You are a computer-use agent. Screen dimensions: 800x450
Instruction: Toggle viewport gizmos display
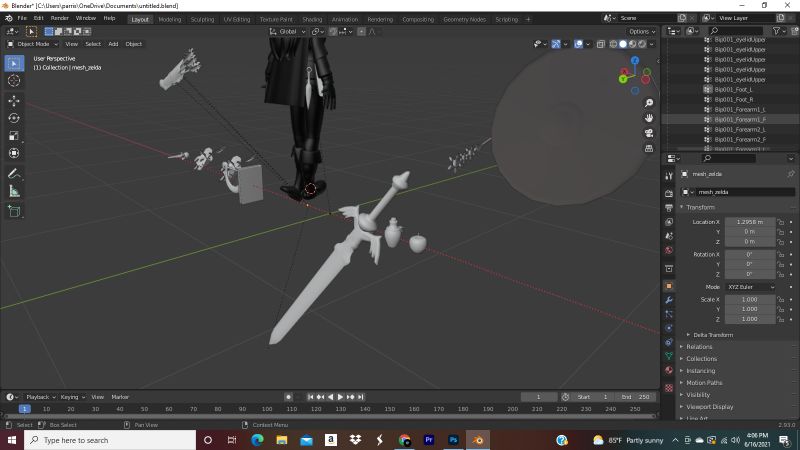click(x=556, y=44)
